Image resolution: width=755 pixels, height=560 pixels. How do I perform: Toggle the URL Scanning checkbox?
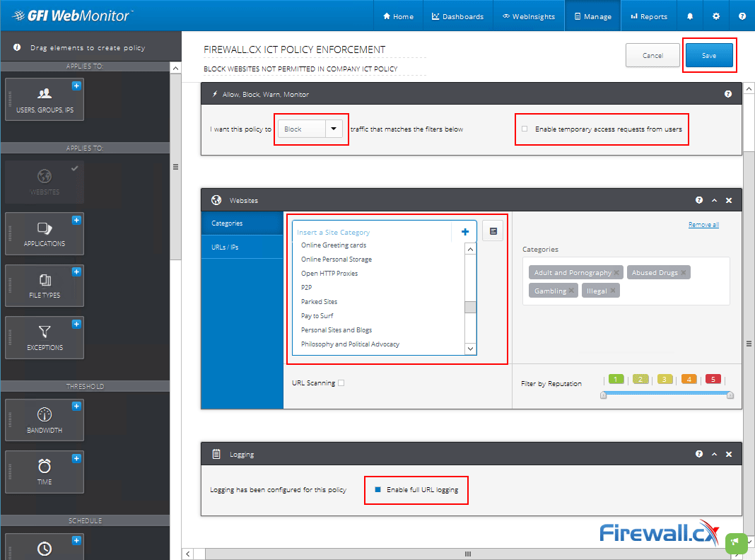(x=341, y=383)
